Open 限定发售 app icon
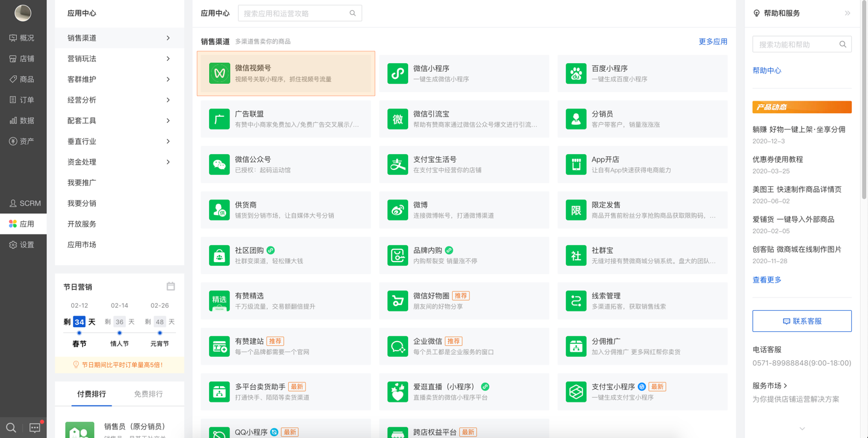The width and height of the screenshot is (868, 438). 576,210
